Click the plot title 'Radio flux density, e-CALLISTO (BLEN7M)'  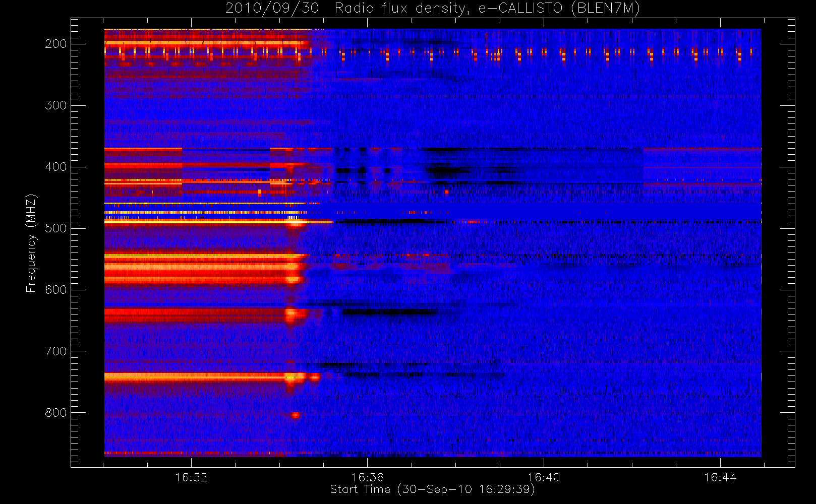487,9
